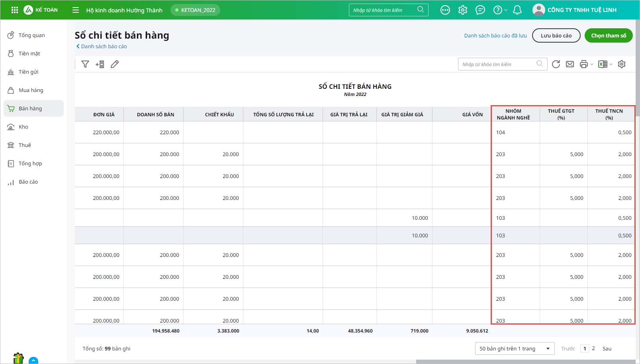Open the report filter funnel icon

(x=85, y=64)
